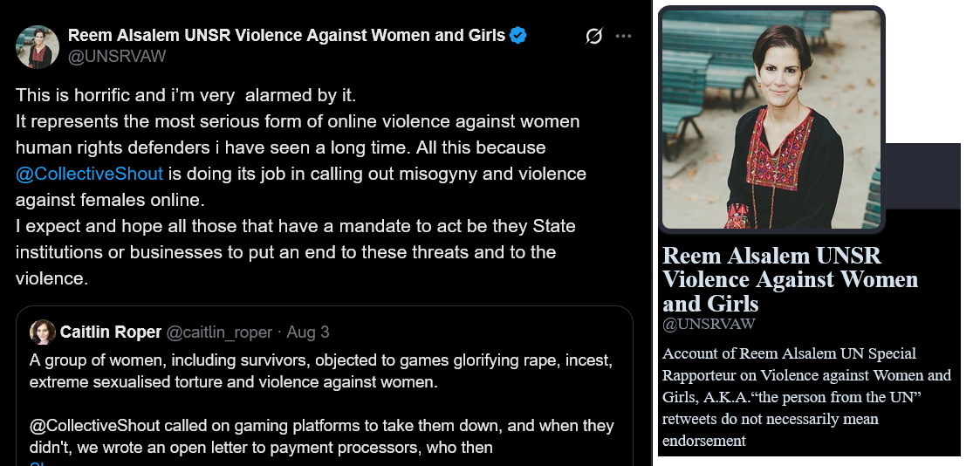Open the three-dot more options menu
The image size is (980, 466).
pyautogui.click(x=623, y=37)
